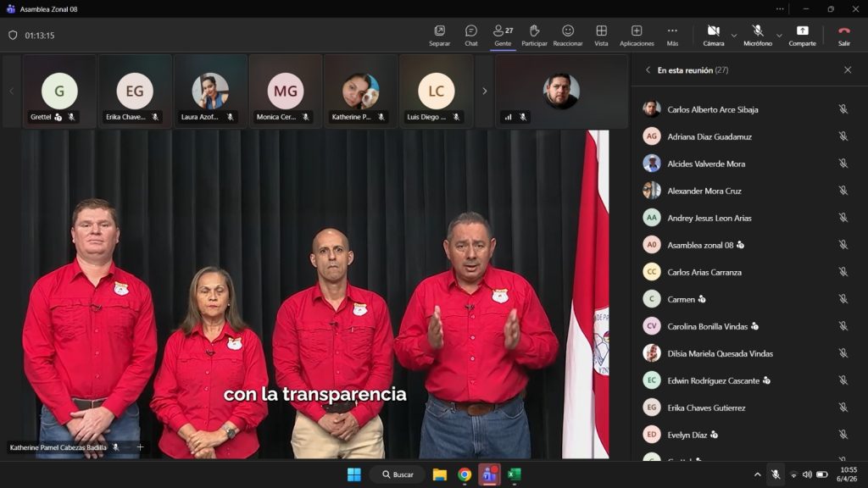Open the Vista layout options
Viewport: 868px width, 488px height.
click(x=601, y=35)
